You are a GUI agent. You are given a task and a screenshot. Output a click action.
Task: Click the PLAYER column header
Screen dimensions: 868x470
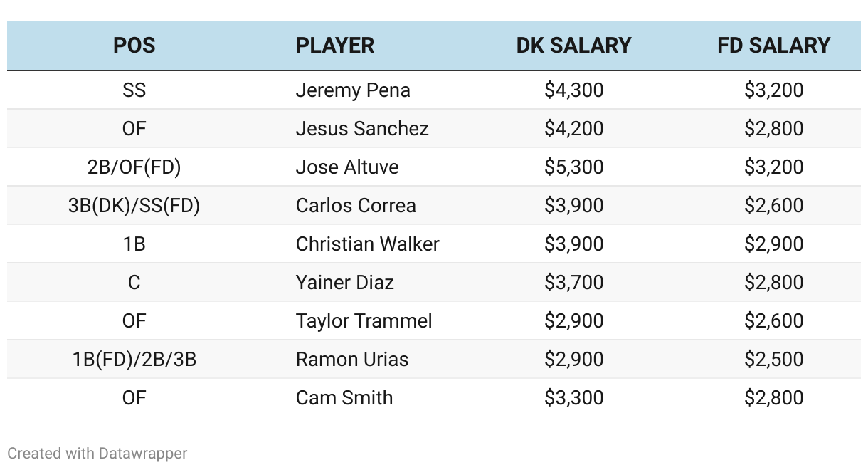[x=334, y=46]
